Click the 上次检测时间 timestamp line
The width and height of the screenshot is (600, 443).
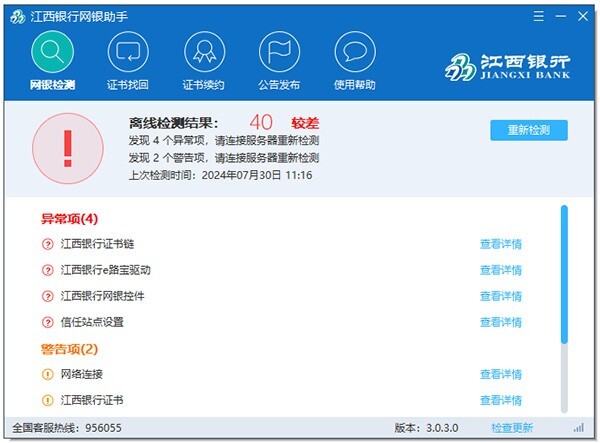[220, 175]
